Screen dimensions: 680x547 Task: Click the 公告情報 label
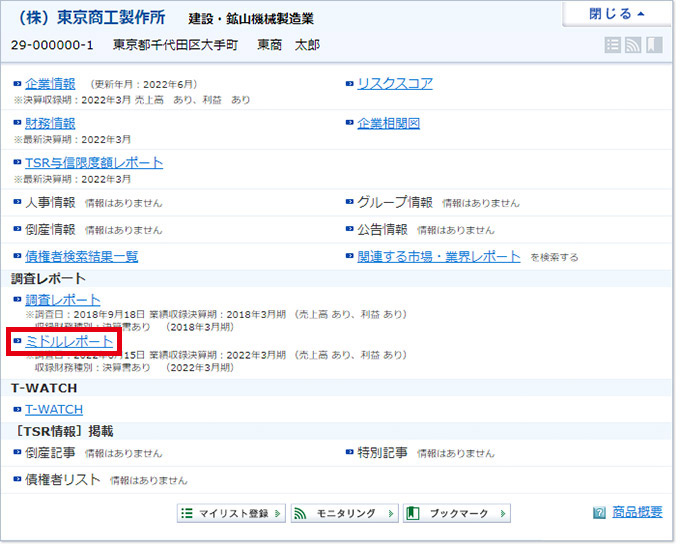382,229
